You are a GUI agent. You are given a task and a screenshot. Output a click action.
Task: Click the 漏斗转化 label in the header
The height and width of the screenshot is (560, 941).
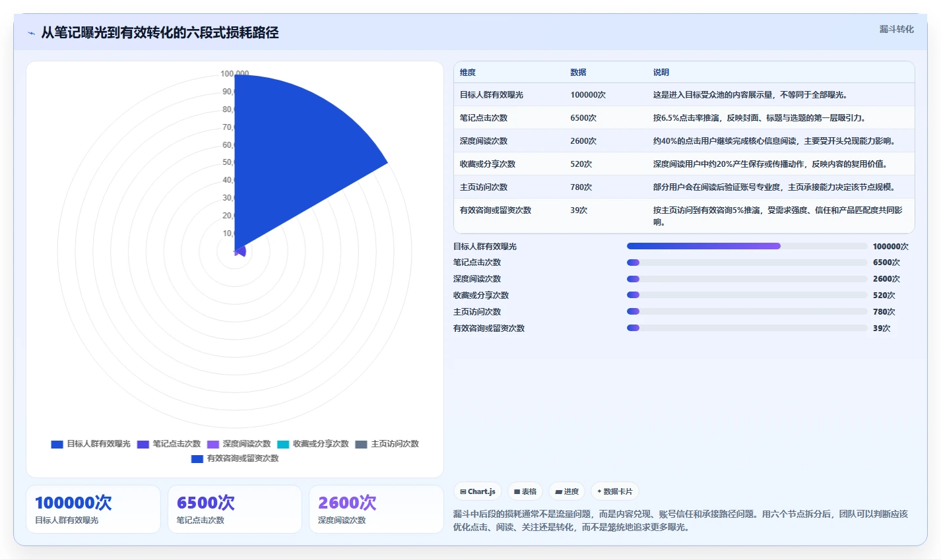pyautogui.click(x=896, y=29)
